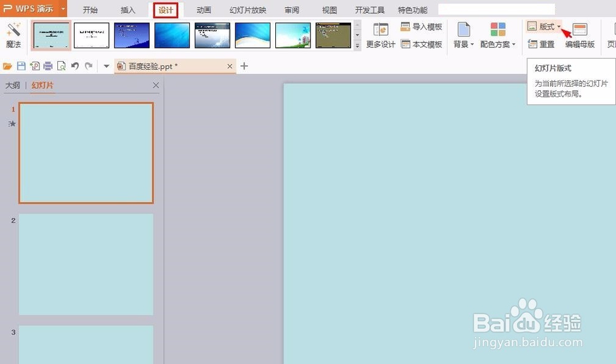Expand the full template gallery list

357,46
